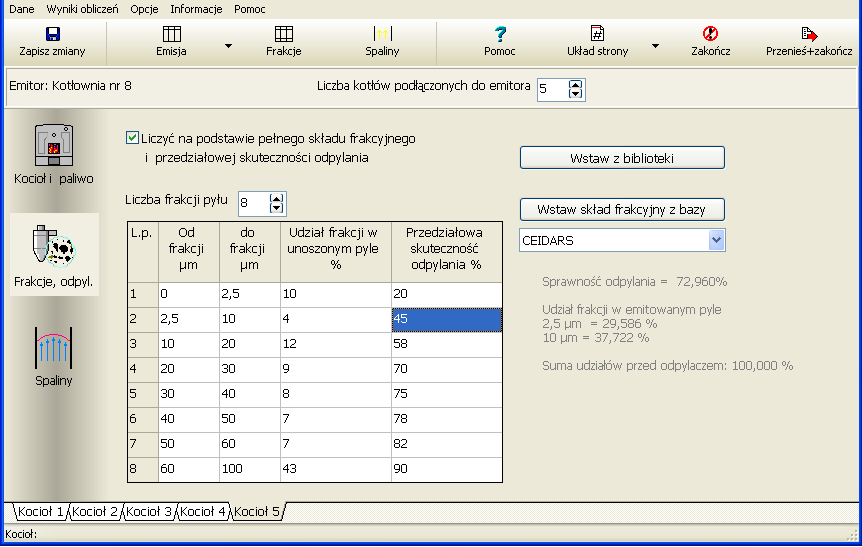Click row 4 share cell value 9
This screenshot has width=862, height=547.
click(335, 369)
